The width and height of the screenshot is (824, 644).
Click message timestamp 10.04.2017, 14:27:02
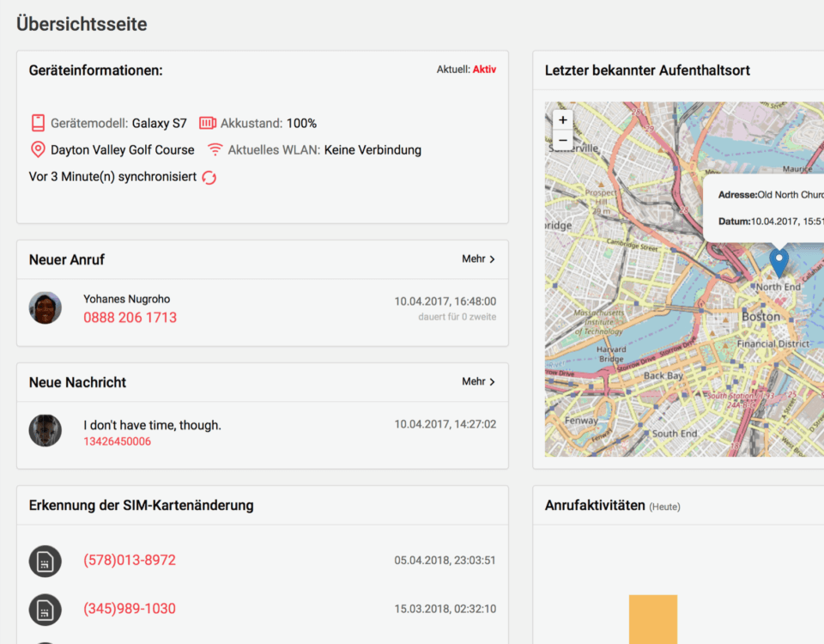click(x=445, y=424)
